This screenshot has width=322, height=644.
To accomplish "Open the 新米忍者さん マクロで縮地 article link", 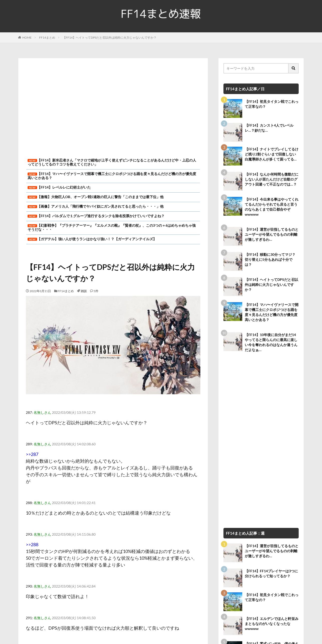I will 112,162.
